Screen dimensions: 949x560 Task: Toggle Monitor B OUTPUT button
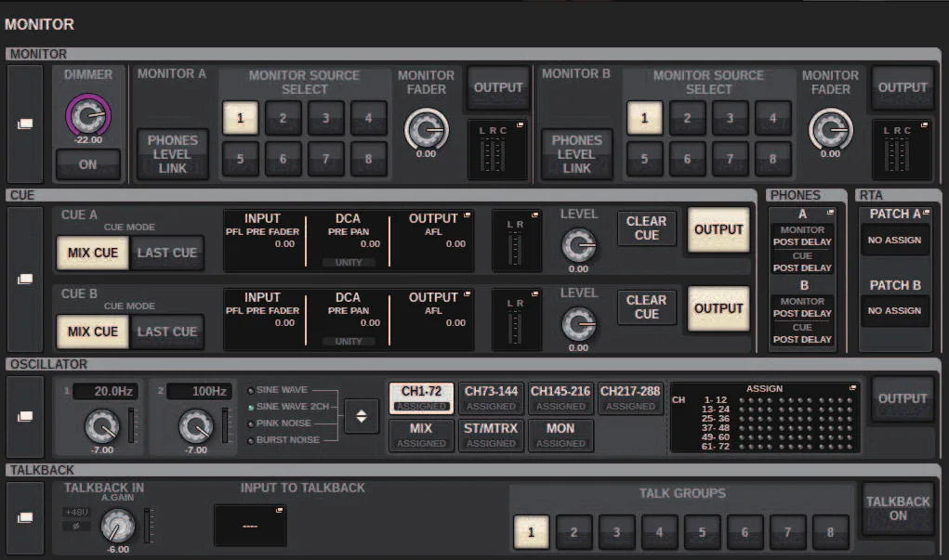tap(903, 87)
